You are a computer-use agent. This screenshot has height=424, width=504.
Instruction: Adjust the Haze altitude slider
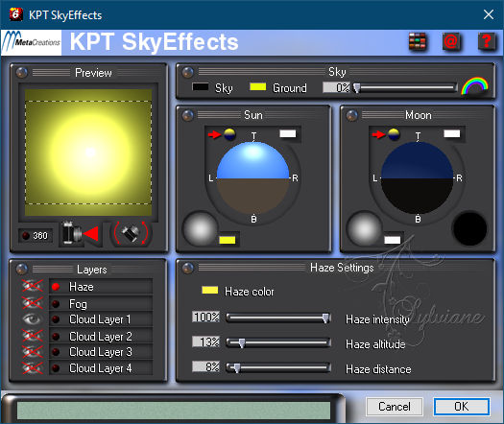(x=278, y=342)
